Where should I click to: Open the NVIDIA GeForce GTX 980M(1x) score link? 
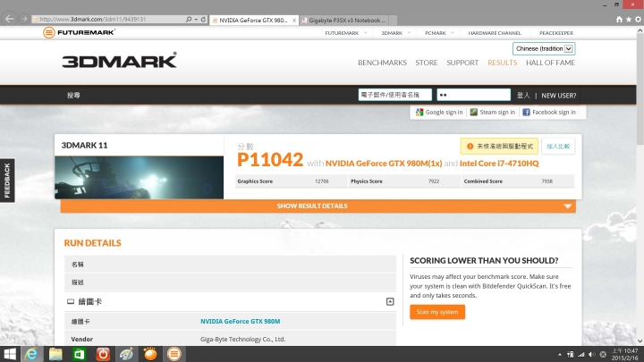click(x=384, y=164)
